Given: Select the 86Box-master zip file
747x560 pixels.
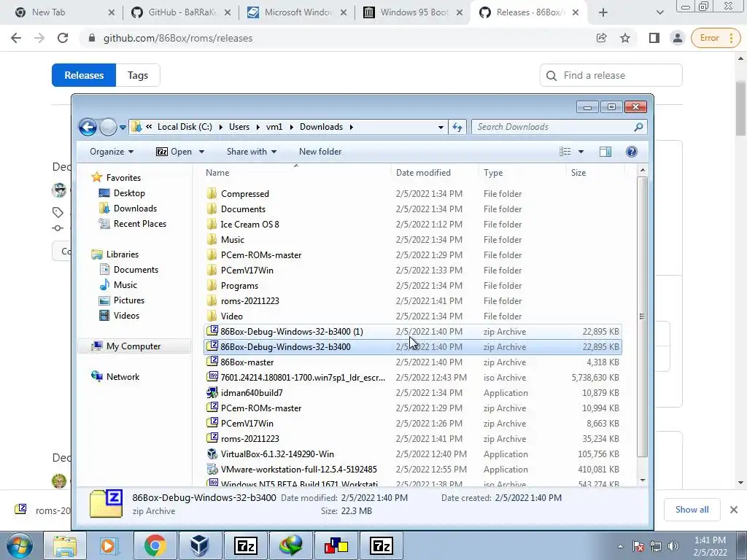Looking at the screenshot, I should tap(413, 362).
